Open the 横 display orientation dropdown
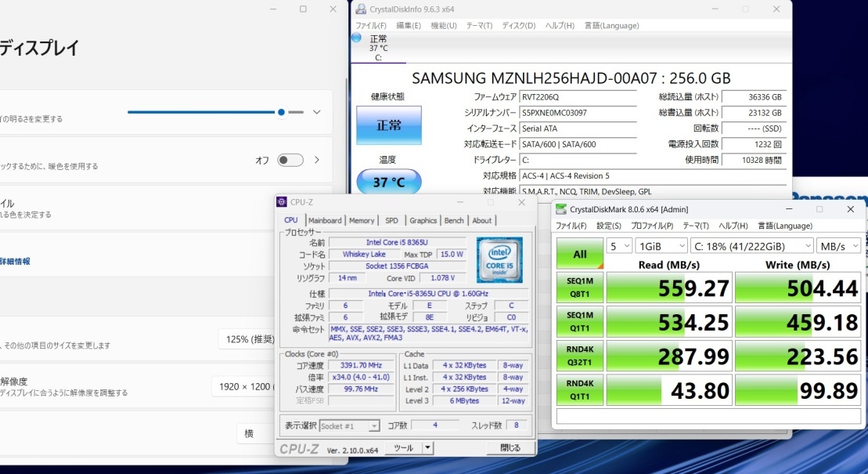Screen dimensions: 868x474 pyautogui.click(x=256, y=433)
